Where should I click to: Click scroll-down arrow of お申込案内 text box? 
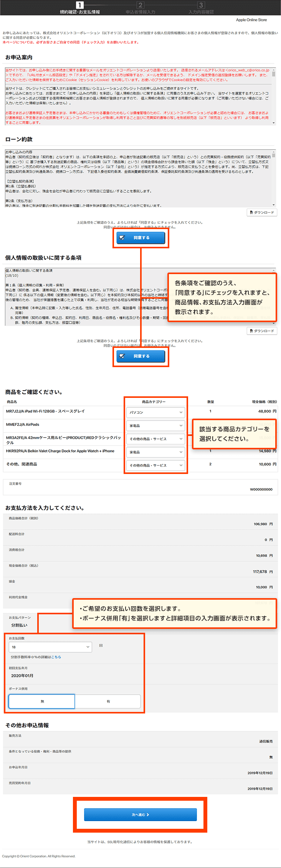(274, 123)
